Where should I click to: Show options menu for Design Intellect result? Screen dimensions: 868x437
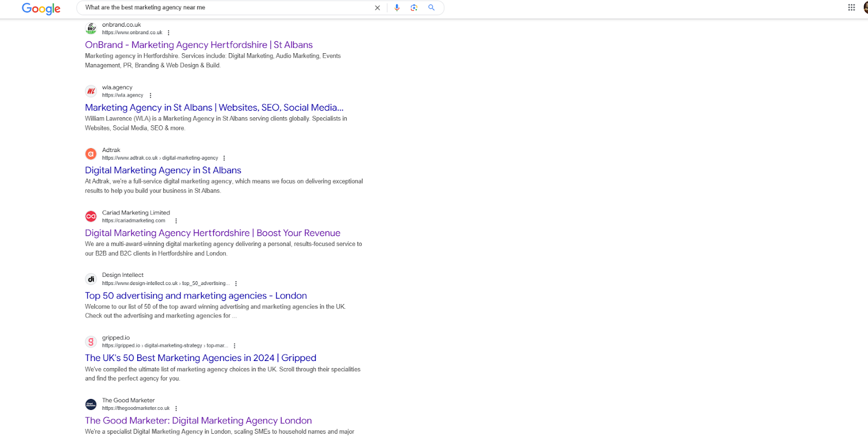pos(236,283)
